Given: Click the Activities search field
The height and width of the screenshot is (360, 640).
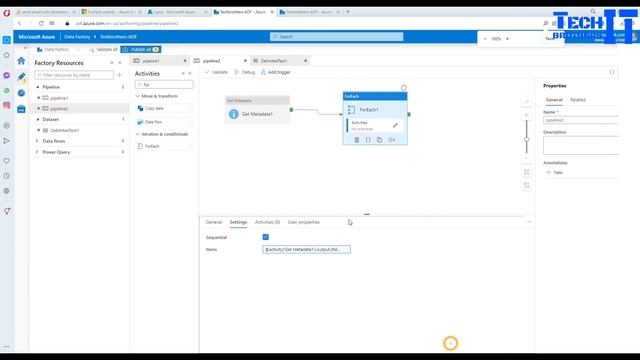Looking at the screenshot, I should point(164,84).
